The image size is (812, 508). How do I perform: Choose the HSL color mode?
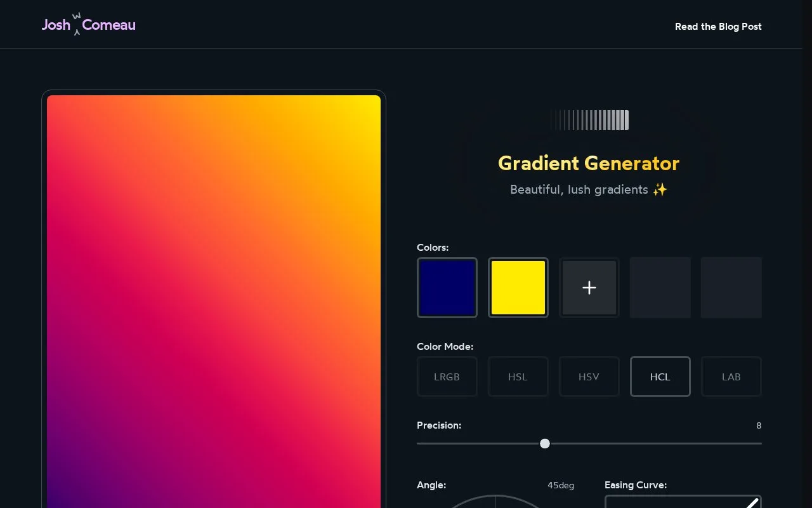(x=518, y=377)
